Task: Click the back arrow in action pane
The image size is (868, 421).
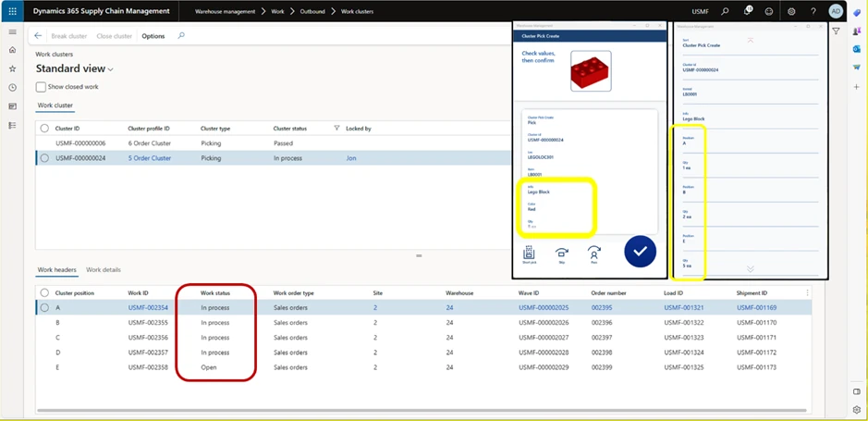Action: (x=38, y=36)
